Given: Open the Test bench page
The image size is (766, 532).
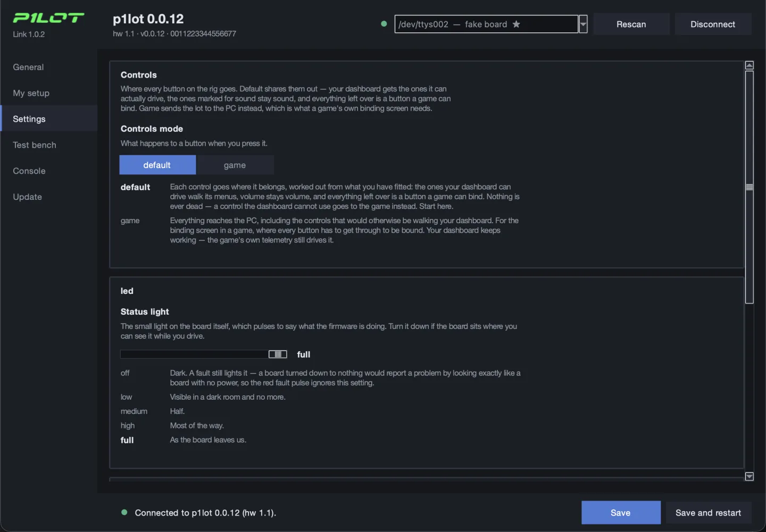Looking at the screenshot, I should 49,145.
